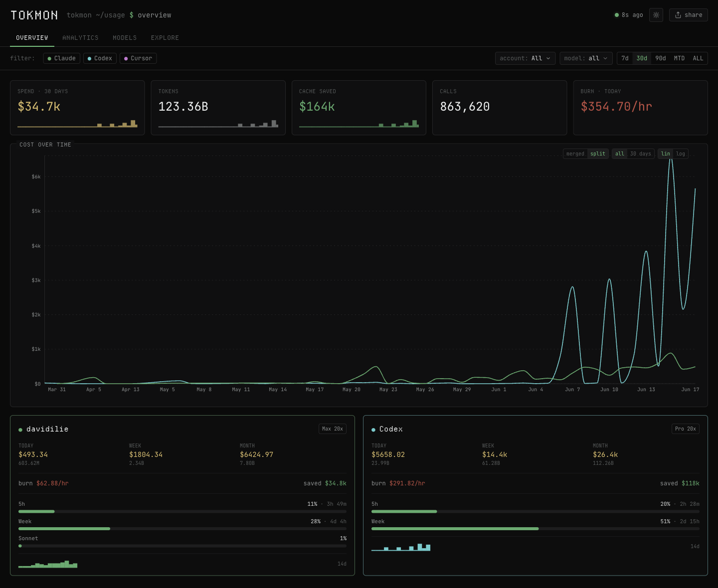Click Codex saved $118k value
The height and width of the screenshot is (588, 718).
(x=691, y=483)
